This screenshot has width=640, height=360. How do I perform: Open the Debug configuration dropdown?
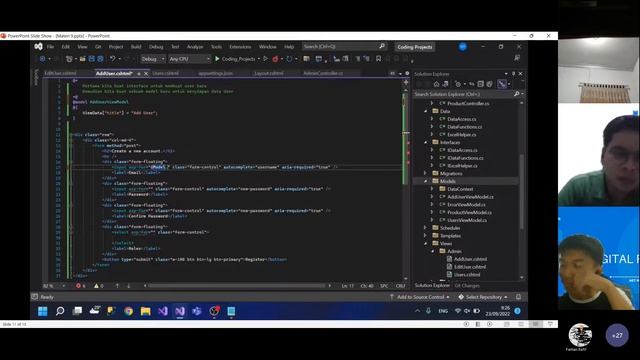coord(153,59)
